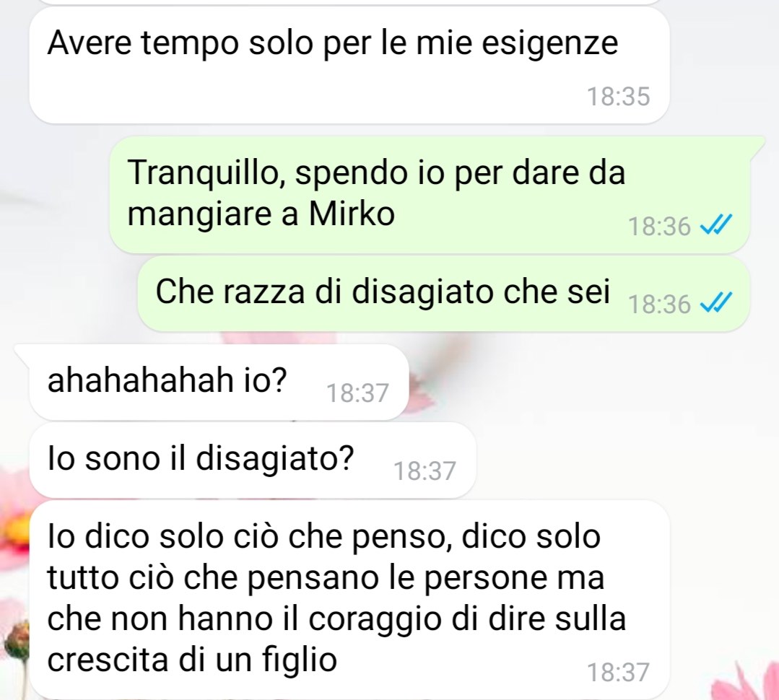Tap the 18:36 timestamp on the Mirko message
The height and width of the screenshot is (700, 779).
(660, 227)
